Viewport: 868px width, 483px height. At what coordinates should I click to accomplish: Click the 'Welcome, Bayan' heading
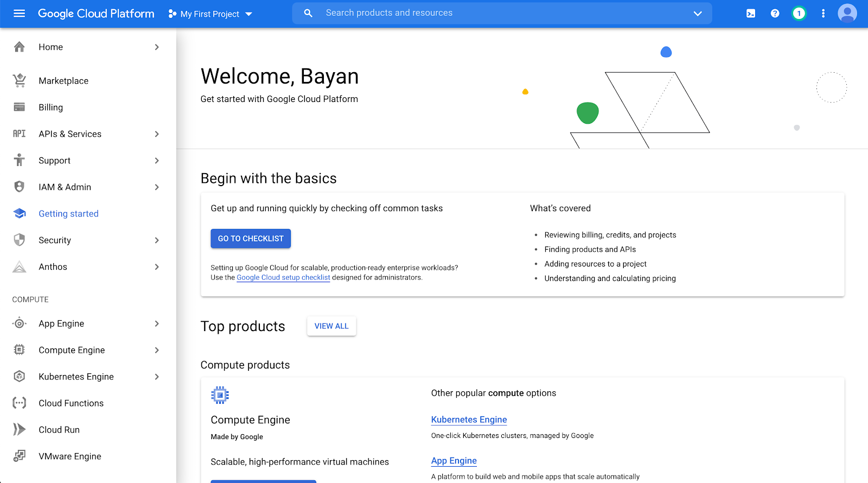(x=279, y=77)
